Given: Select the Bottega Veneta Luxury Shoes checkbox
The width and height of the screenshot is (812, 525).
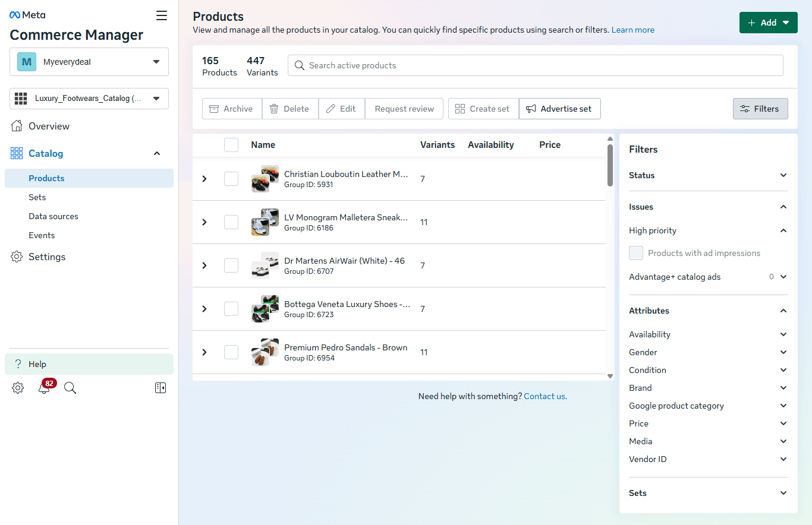Looking at the screenshot, I should [231, 309].
